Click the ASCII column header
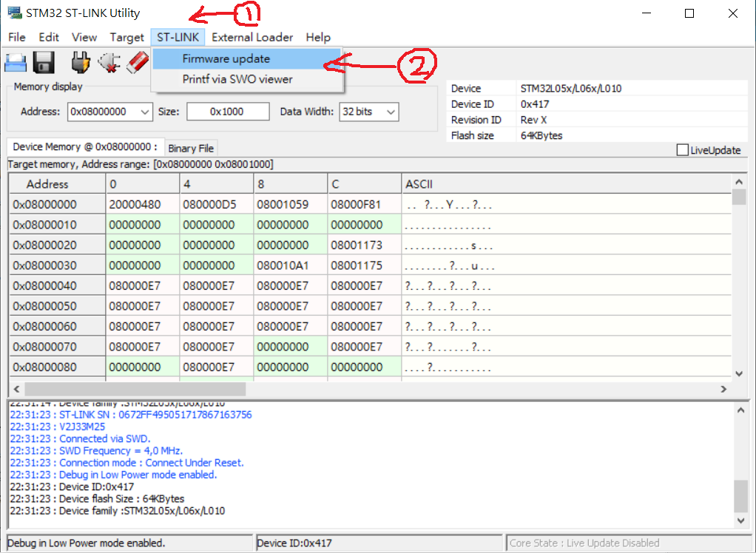Viewport: 756px width, 553px height. (567, 184)
